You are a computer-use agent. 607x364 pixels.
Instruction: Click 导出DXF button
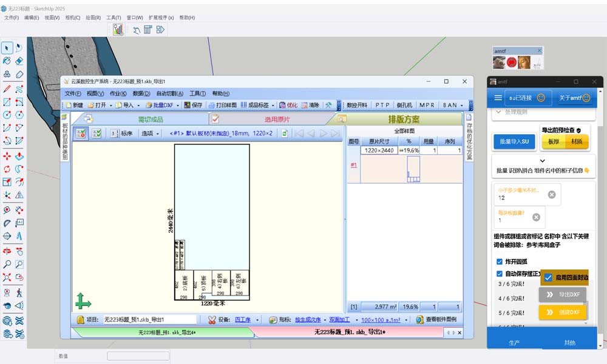562,294
